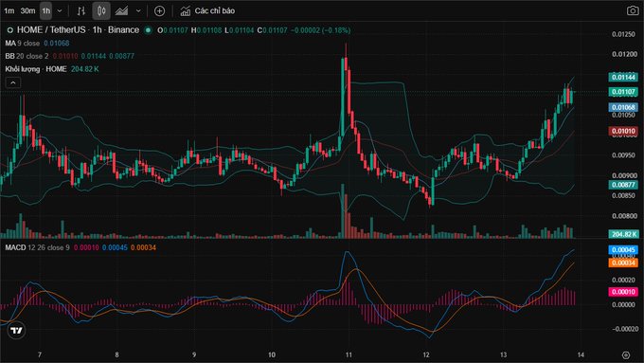Click the circle icon before HOME title

[x=9, y=30]
